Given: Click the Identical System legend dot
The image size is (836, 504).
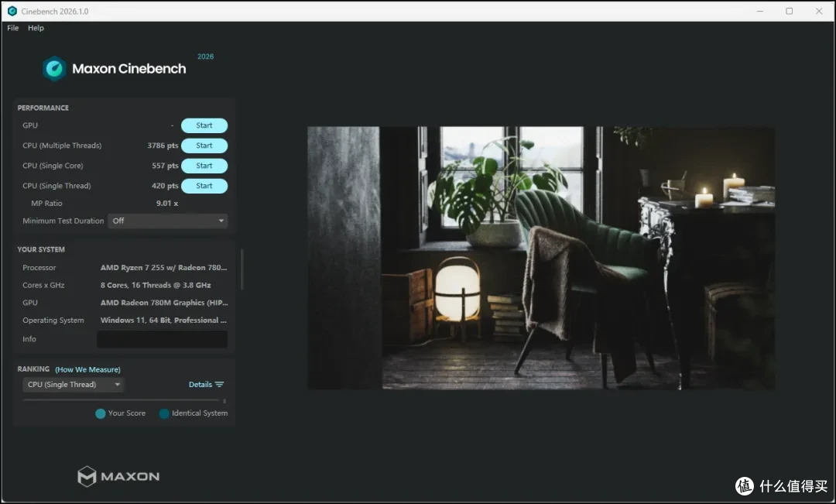Looking at the screenshot, I should coord(164,414).
